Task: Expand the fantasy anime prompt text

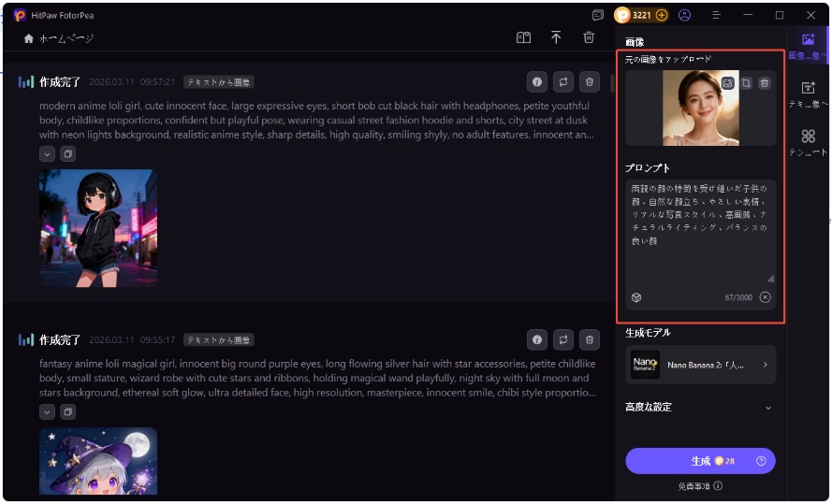Action: coord(47,411)
